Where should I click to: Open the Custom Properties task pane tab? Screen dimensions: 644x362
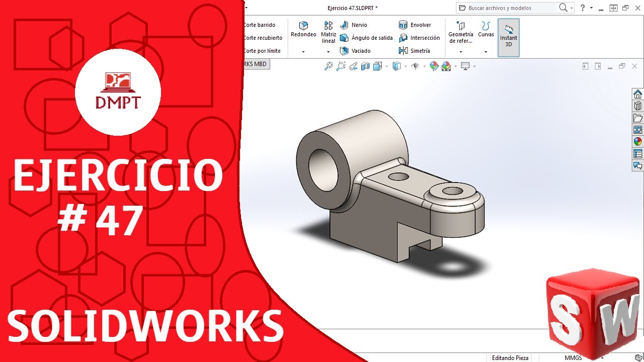click(638, 154)
